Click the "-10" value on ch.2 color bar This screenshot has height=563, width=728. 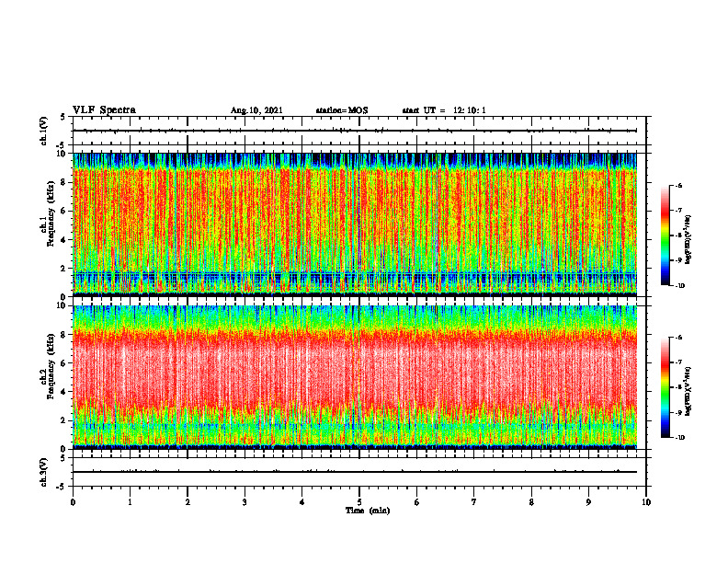[x=679, y=438]
